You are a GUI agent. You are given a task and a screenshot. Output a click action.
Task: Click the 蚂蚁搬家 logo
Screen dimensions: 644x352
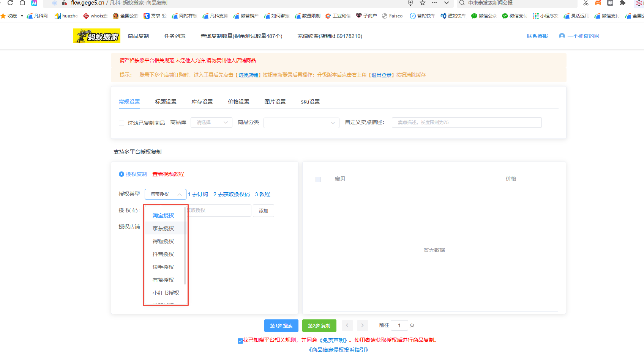point(96,36)
